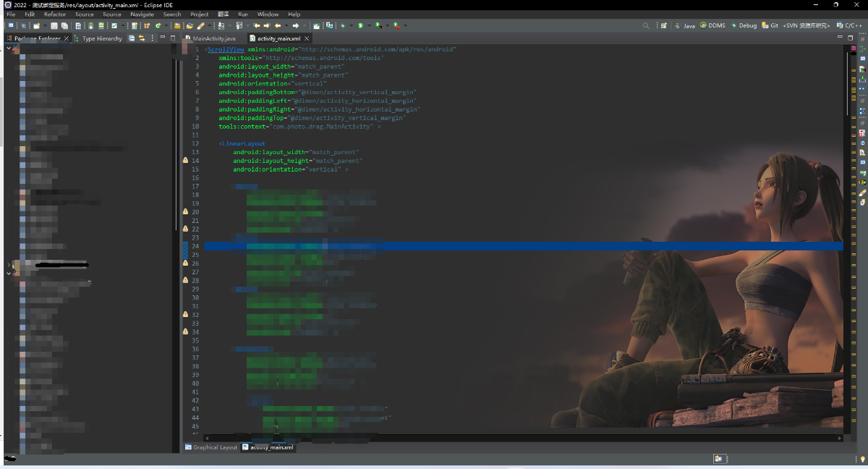Switch to the SVN repository perspective
Image resolution: width=868 pixels, height=469 pixels.
click(807, 25)
